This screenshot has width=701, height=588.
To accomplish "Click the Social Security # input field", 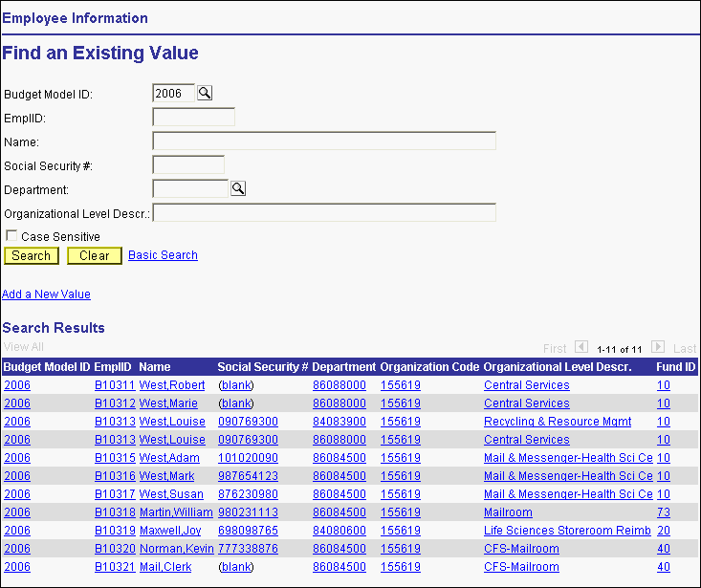I will (188, 165).
